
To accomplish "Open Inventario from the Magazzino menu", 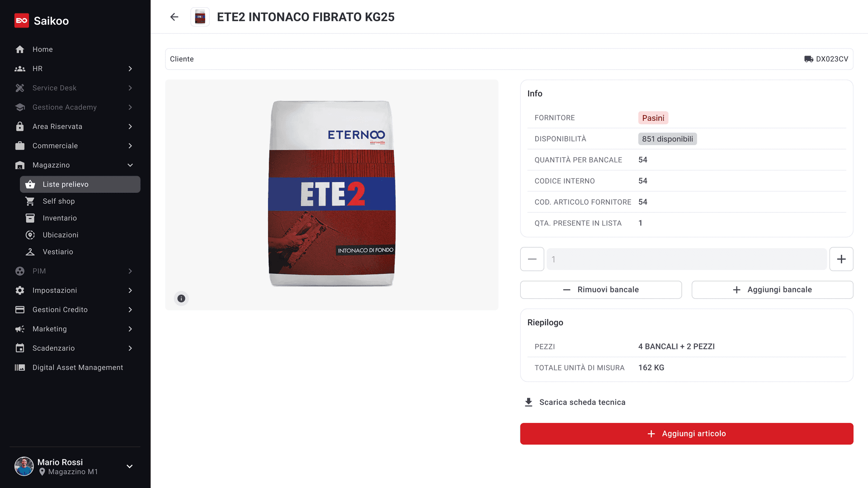I will pyautogui.click(x=60, y=218).
